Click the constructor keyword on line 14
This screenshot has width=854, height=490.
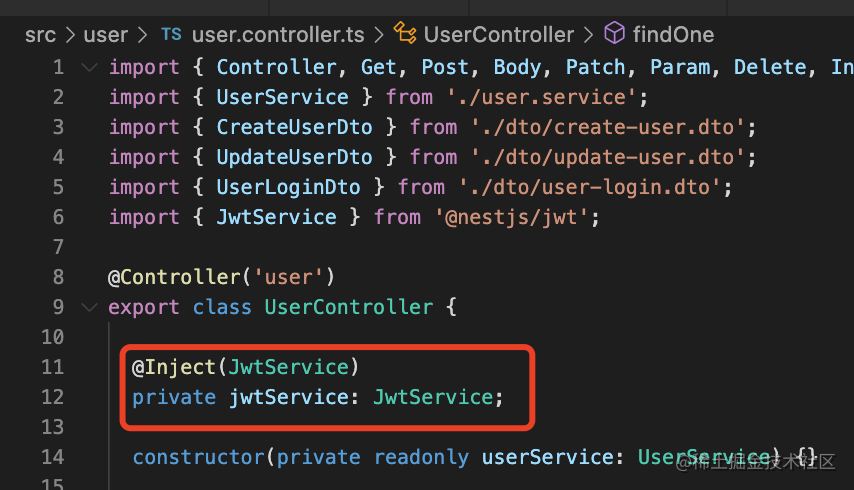(198, 458)
